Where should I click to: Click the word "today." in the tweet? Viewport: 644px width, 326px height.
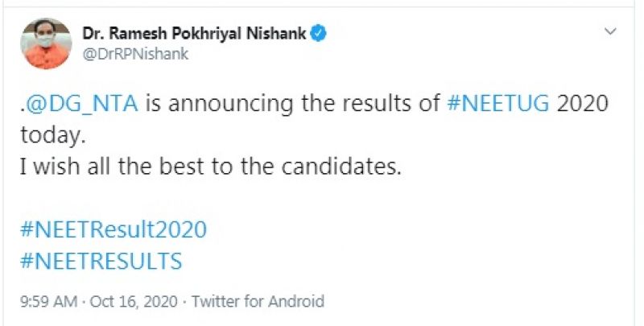click(x=51, y=136)
